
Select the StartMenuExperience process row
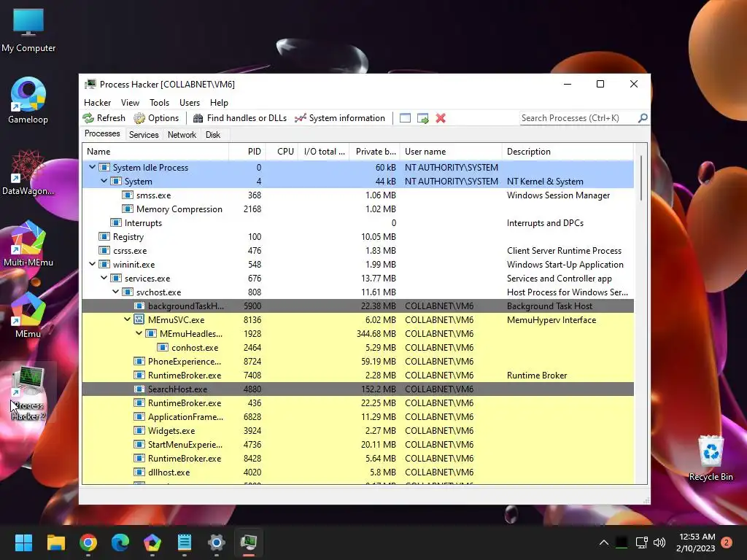[357, 444]
